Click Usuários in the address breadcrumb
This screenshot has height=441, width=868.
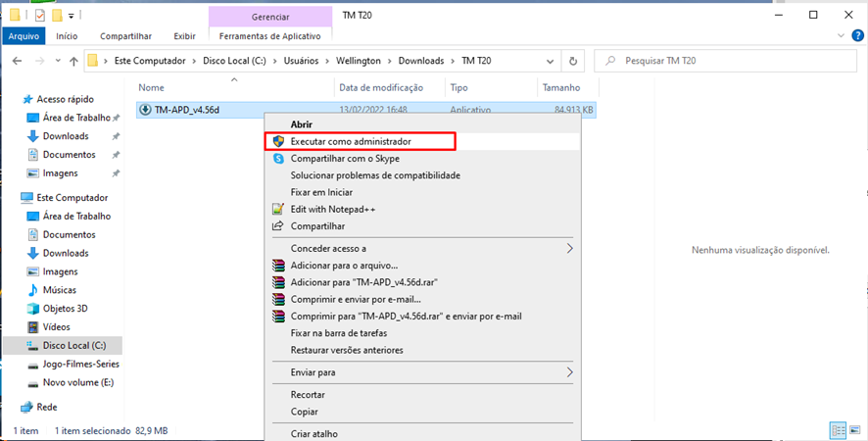coord(301,61)
